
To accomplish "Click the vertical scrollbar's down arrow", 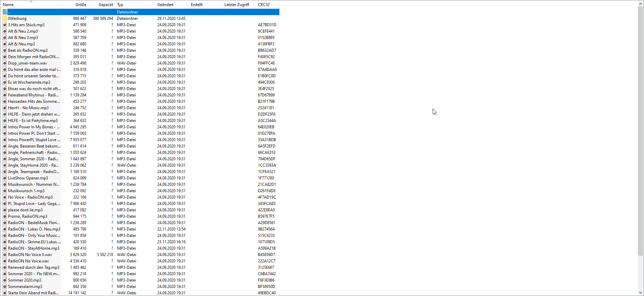I will pyautogui.click(x=641, y=293).
